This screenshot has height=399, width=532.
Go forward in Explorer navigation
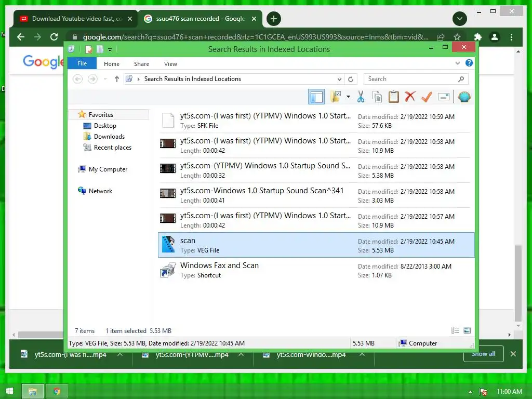pyautogui.click(x=92, y=79)
